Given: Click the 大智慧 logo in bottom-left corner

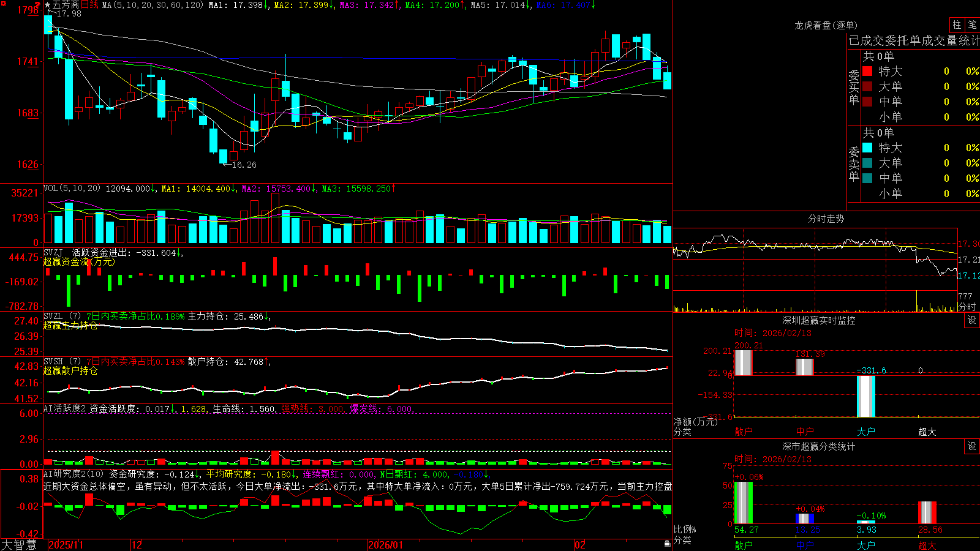Looking at the screenshot, I should click(19, 544).
